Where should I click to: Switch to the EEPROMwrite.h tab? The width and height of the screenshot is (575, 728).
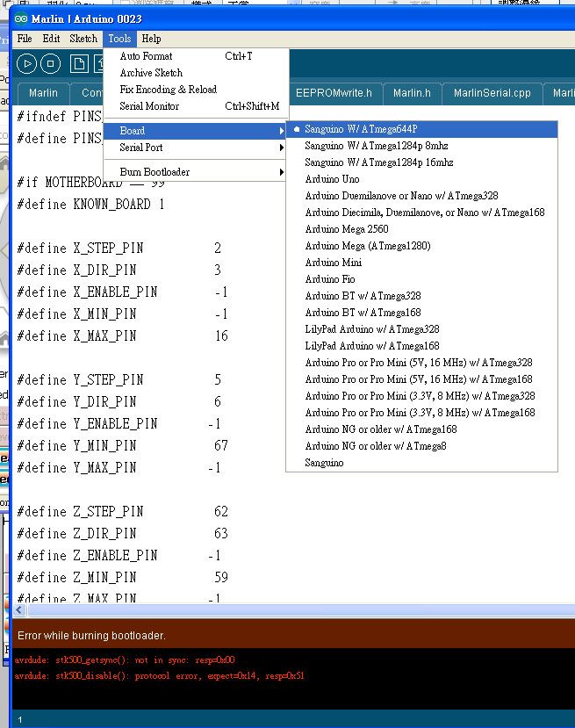[x=334, y=93]
